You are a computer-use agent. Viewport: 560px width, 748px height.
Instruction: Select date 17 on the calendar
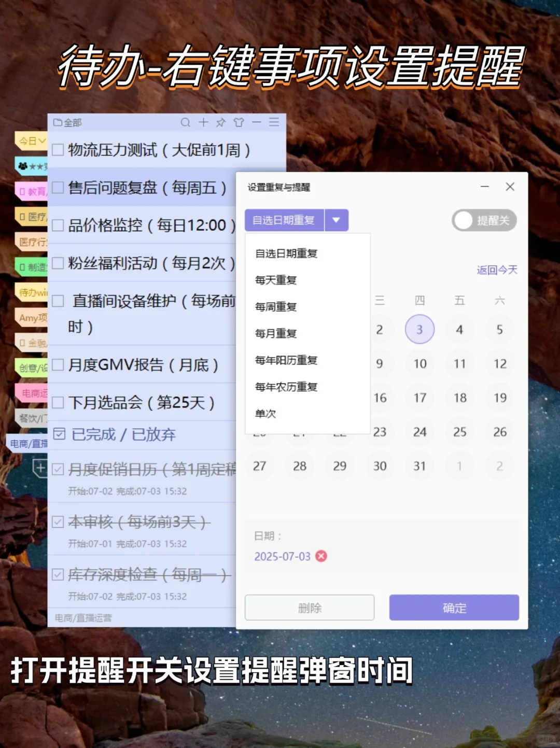(419, 398)
